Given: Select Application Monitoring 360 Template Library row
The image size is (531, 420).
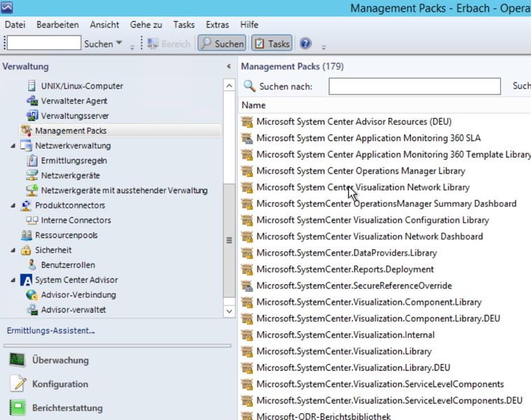Looking at the screenshot, I should 385,155.
